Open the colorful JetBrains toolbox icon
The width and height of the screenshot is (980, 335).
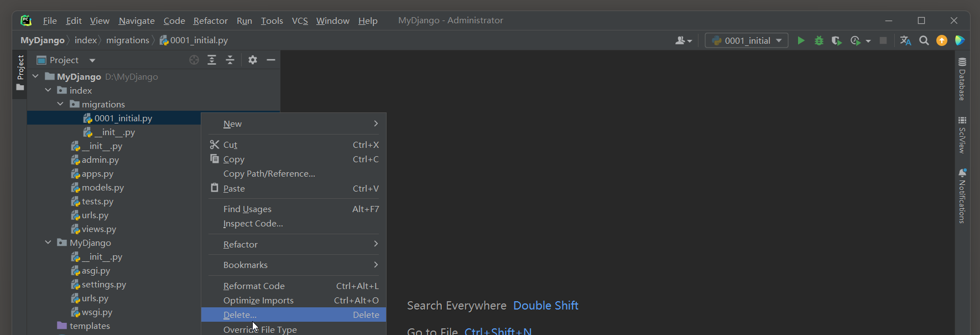pyautogui.click(x=960, y=40)
